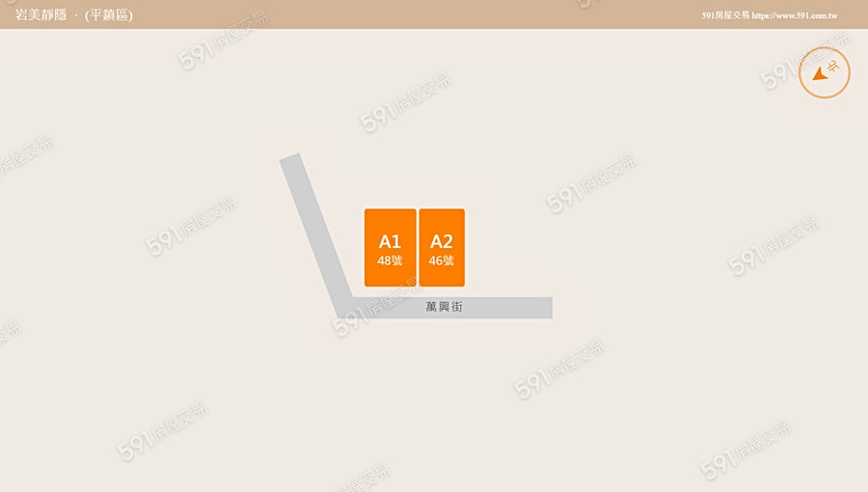
Task: Click the orange arrowhead inside the compass
Action: coord(820,73)
